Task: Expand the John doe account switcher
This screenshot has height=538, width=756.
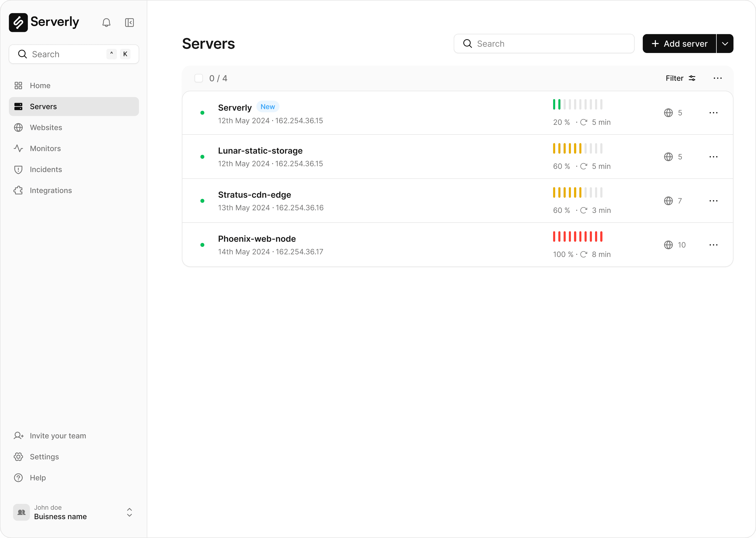Action: (x=130, y=512)
